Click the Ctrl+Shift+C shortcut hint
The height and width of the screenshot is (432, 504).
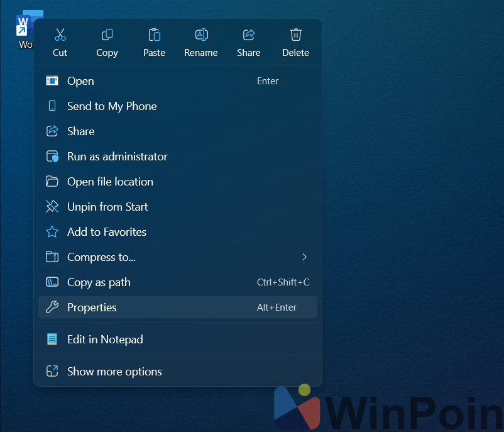coord(283,282)
